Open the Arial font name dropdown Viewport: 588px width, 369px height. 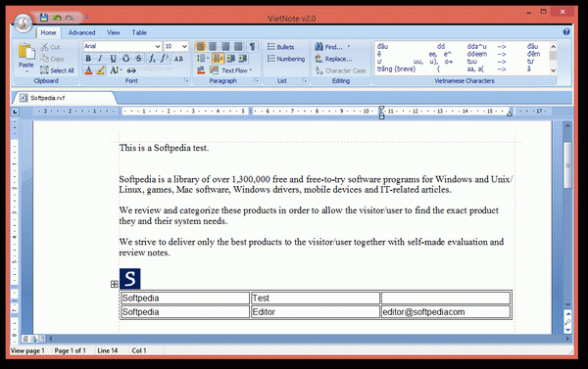(122, 46)
